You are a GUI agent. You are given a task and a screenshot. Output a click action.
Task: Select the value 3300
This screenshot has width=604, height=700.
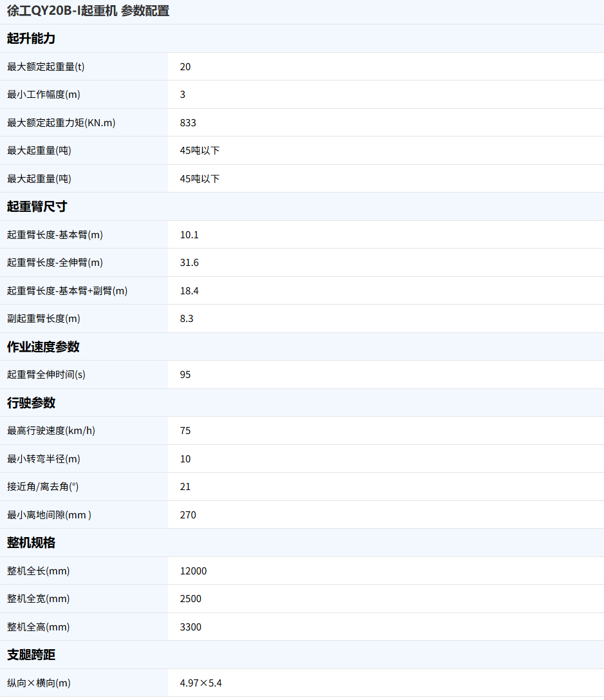(x=191, y=627)
